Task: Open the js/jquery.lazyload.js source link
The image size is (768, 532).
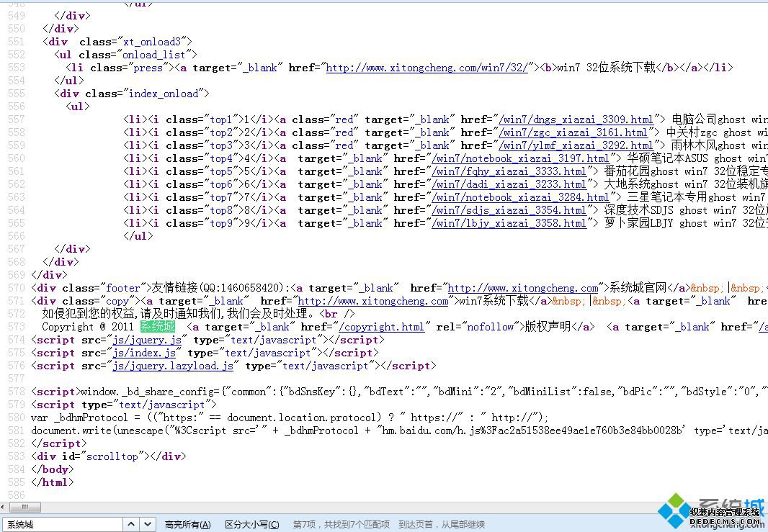Action: click(x=173, y=366)
